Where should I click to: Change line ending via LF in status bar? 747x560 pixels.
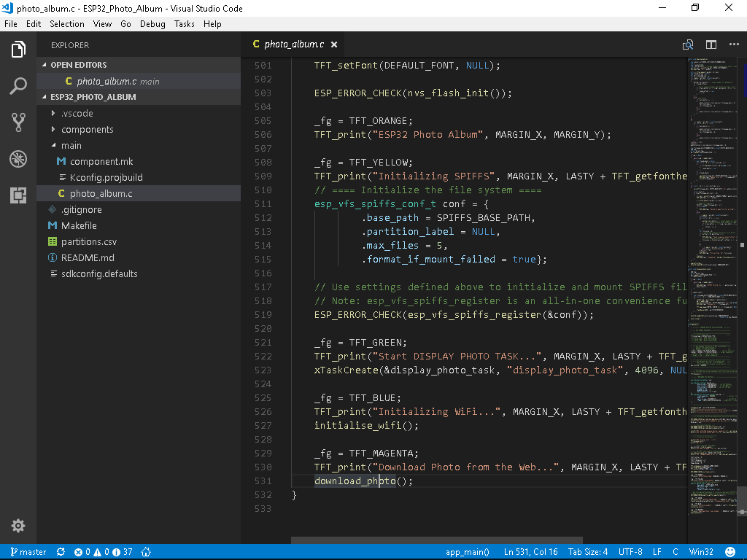pyautogui.click(x=657, y=552)
